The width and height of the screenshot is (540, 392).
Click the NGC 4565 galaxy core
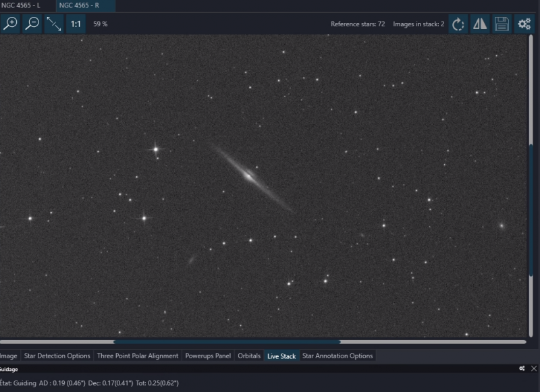[x=248, y=176]
